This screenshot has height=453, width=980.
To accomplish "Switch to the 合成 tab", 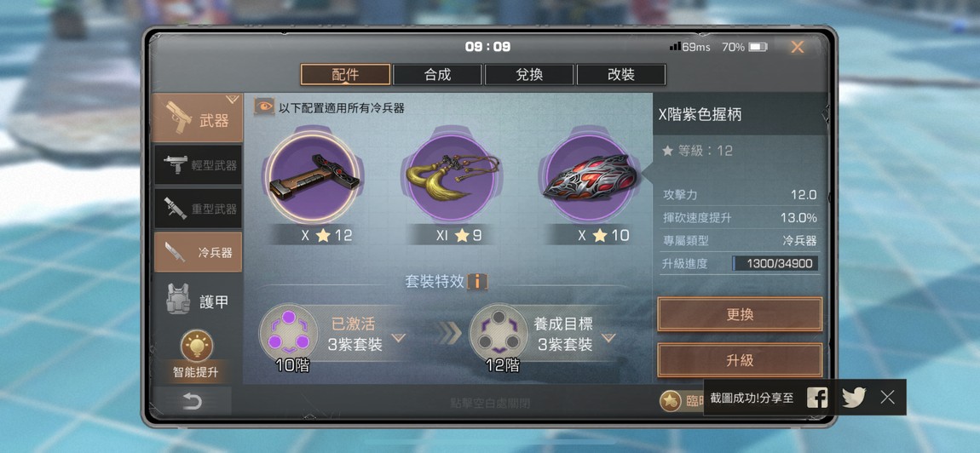I will coord(437,75).
